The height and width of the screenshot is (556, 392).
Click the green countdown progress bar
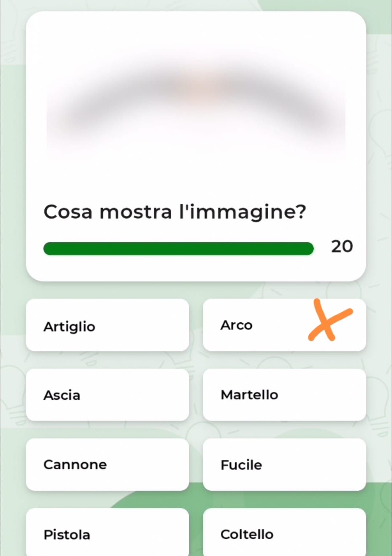pos(179,249)
